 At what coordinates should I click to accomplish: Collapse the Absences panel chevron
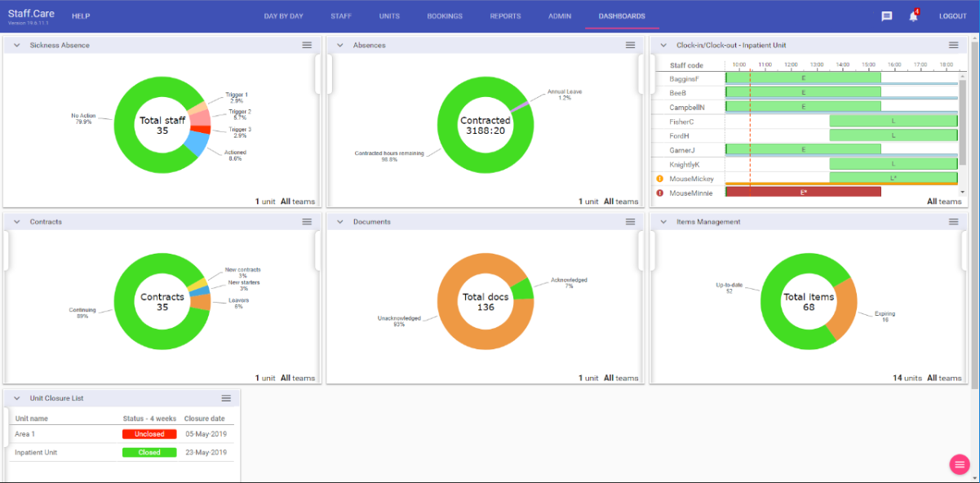(339, 46)
